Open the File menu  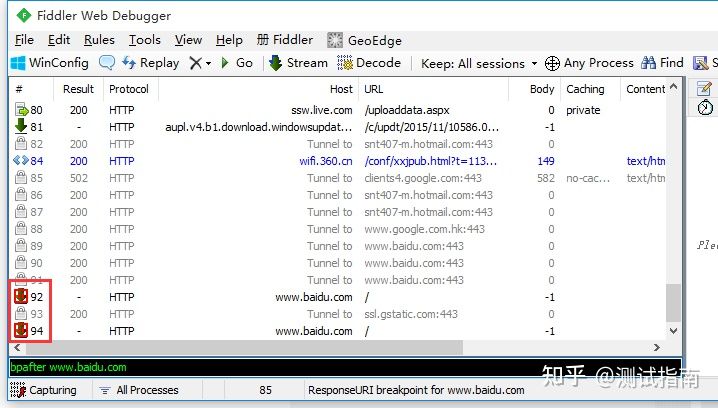(24, 40)
